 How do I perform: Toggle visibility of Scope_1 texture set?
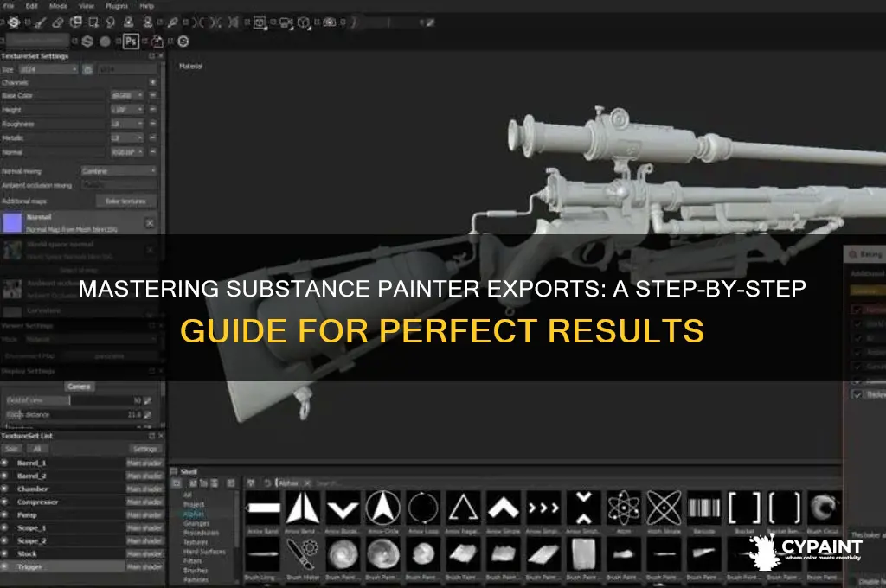(4, 527)
